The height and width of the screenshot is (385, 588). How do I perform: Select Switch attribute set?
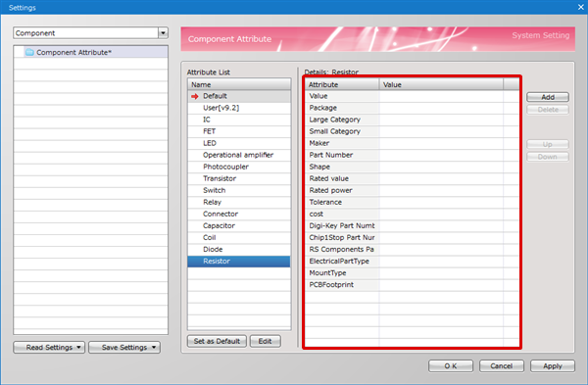point(239,190)
